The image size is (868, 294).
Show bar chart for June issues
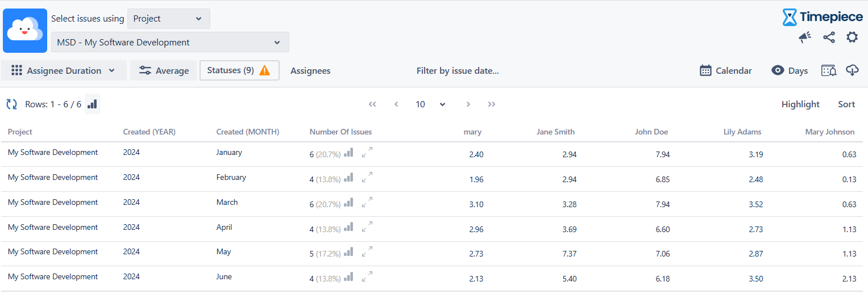pyautogui.click(x=349, y=277)
